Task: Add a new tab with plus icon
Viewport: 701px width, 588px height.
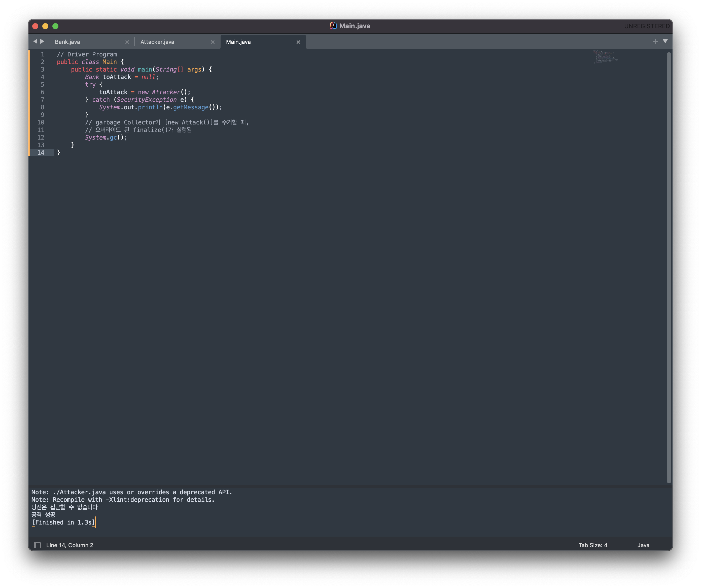Action: (655, 41)
